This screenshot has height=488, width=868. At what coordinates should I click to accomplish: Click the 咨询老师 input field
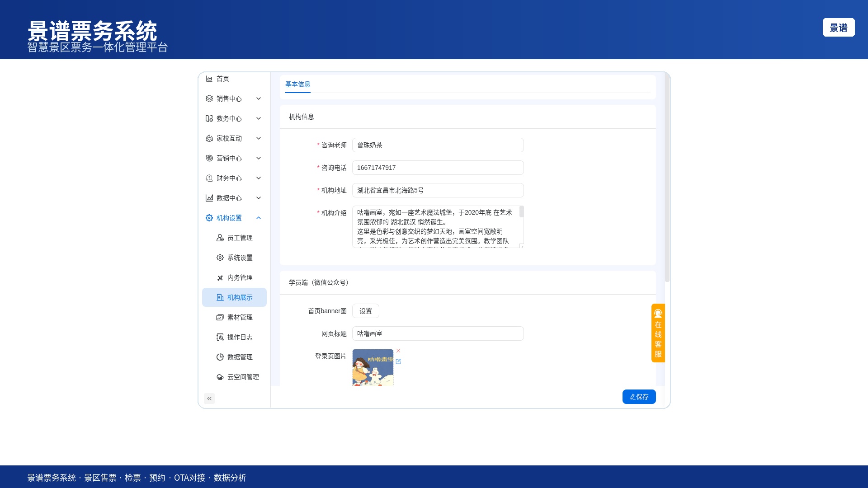coord(438,145)
